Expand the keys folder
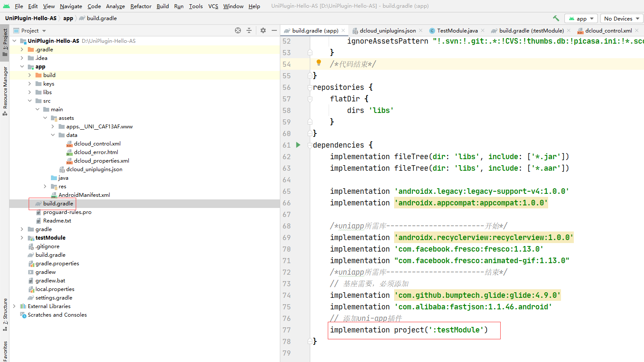This screenshot has height=362, width=644. coord(30,83)
